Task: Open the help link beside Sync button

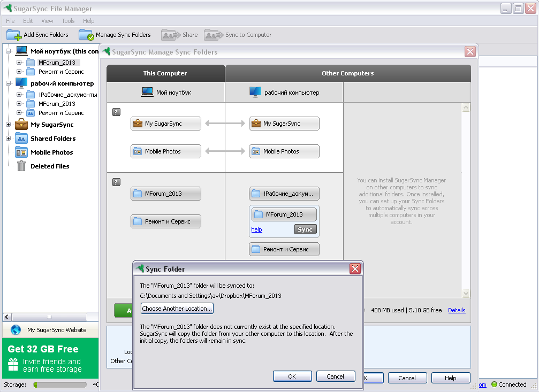Action: pos(256,229)
